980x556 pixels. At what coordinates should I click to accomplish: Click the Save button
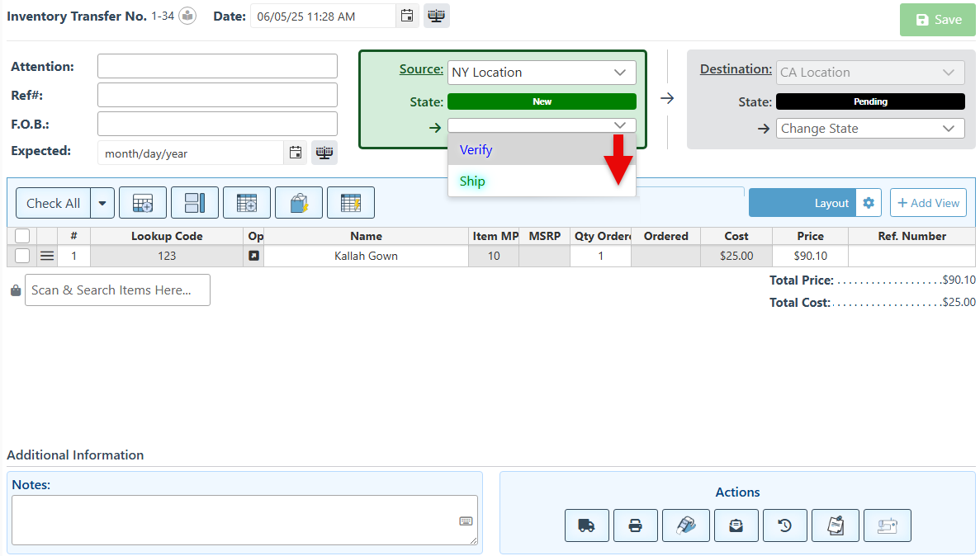937,20
